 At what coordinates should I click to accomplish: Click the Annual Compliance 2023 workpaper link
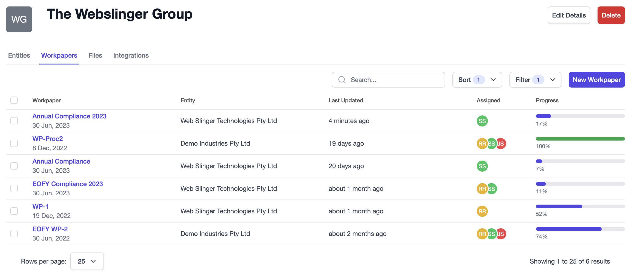(69, 116)
